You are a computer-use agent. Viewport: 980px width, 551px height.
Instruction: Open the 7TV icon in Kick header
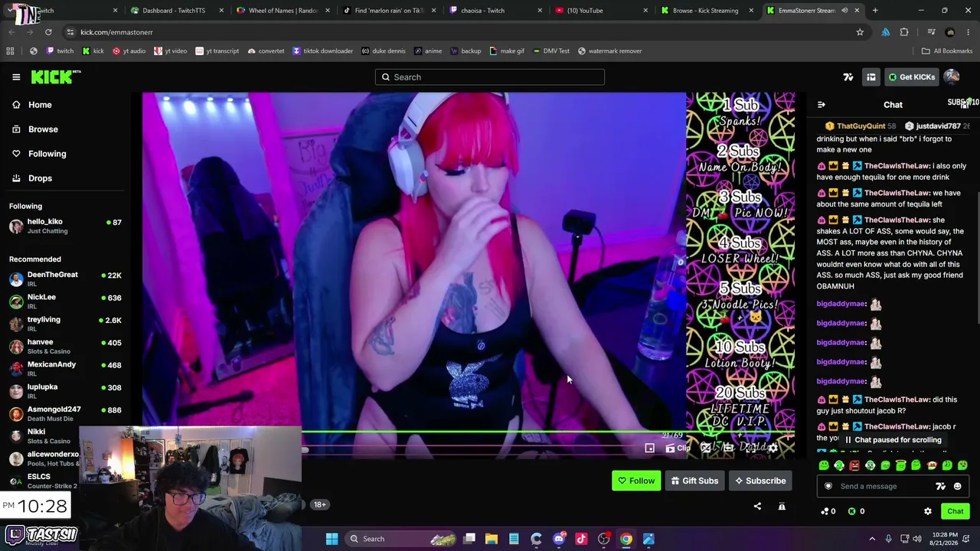click(848, 77)
